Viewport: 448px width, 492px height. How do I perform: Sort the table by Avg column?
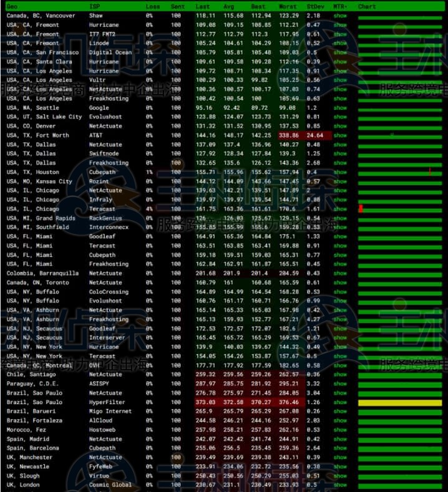point(230,6)
